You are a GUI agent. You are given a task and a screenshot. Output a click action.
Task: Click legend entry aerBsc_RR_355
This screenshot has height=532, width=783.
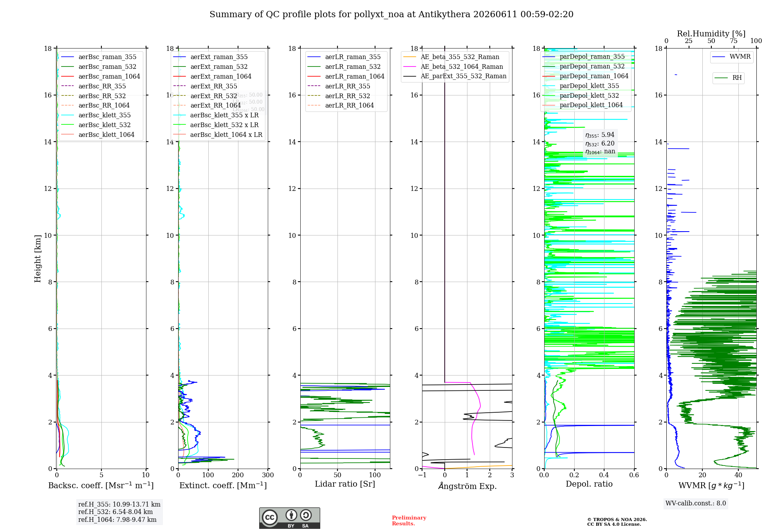coord(94,86)
